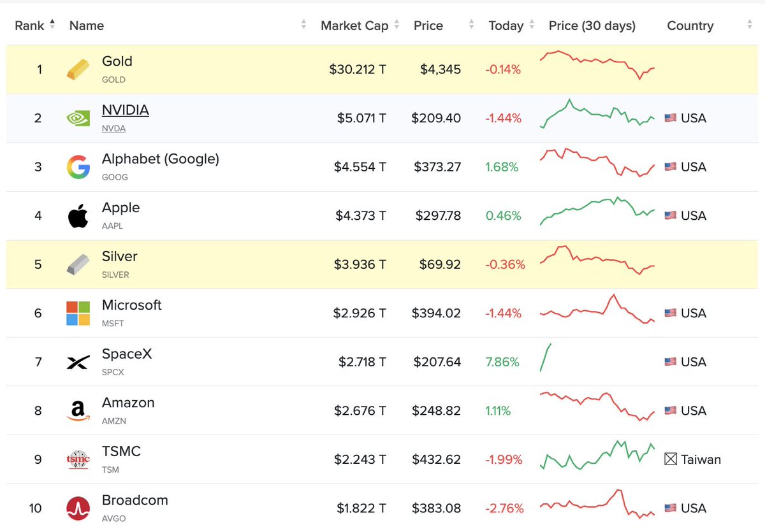This screenshot has height=532, width=765.
Task: Open the Gold asset page
Action: point(117,62)
